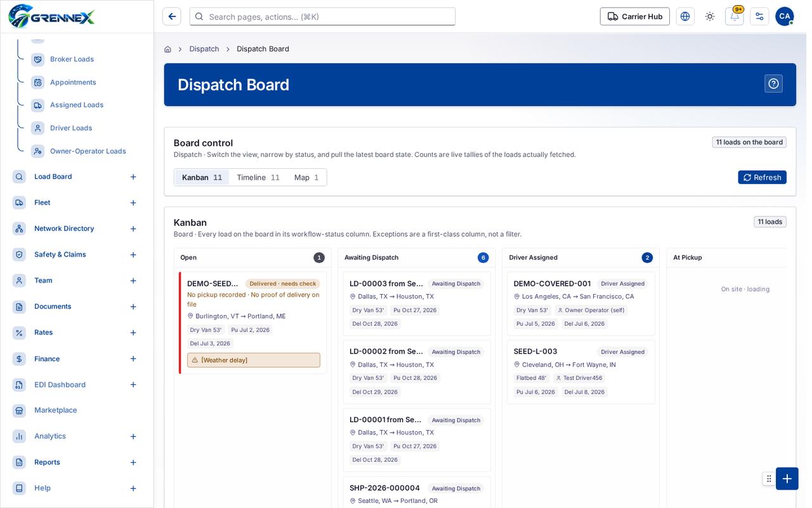Click the Broker Loads sidebar icon

click(38, 59)
